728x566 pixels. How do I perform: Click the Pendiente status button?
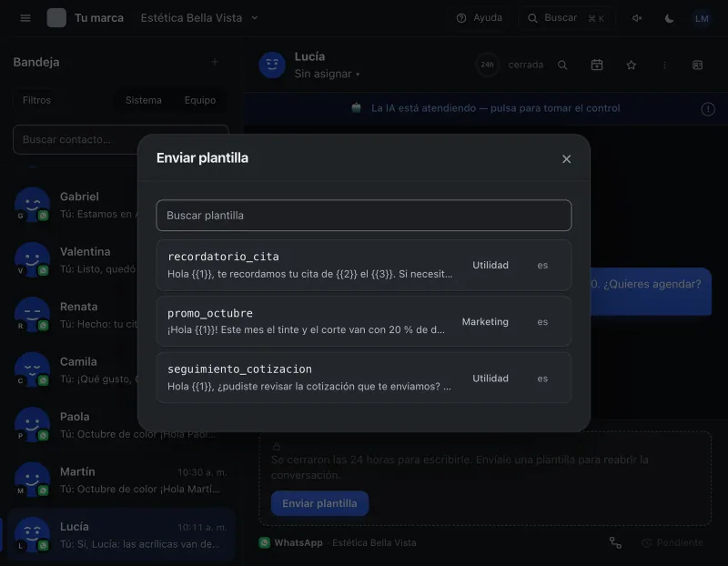tap(672, 542)
